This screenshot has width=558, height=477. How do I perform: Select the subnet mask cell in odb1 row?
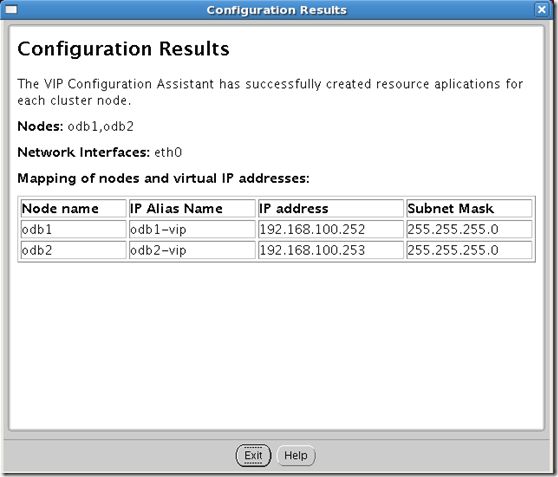[x=469, y=229]
